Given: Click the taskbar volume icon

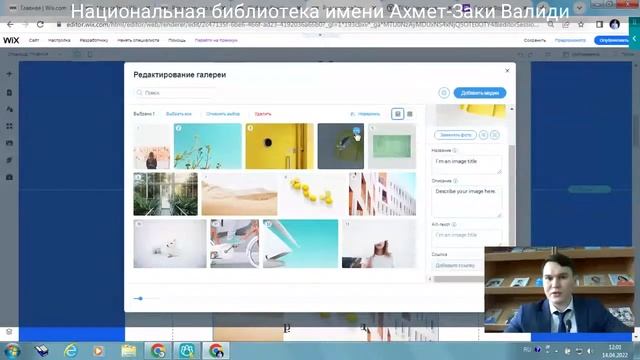Looking at the screenshot, I should tap(590, 351).
